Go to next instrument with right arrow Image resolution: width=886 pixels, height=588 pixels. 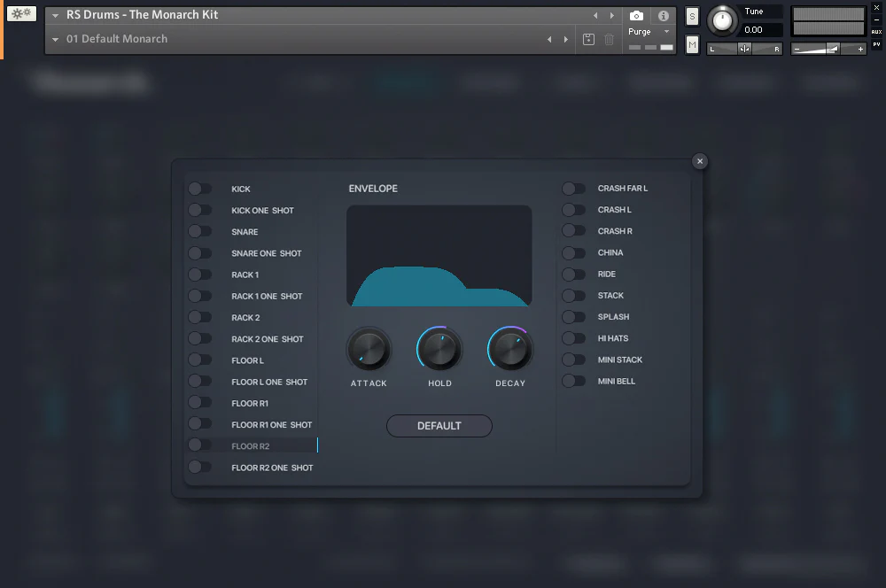click(x=612, y=15)
